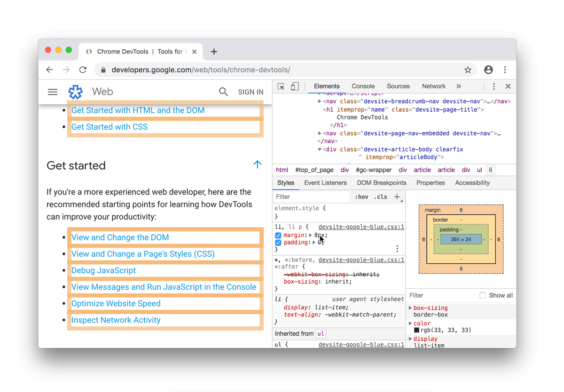Expand the computed display property
Image resolution: width=564 pixels, height=392 pixels.
tap(411, 338)
